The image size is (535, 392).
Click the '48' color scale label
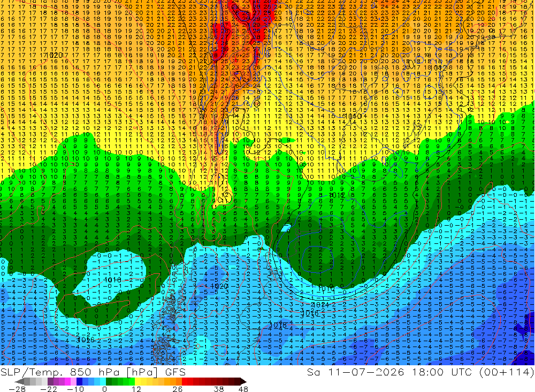click(x=243, y=389)
